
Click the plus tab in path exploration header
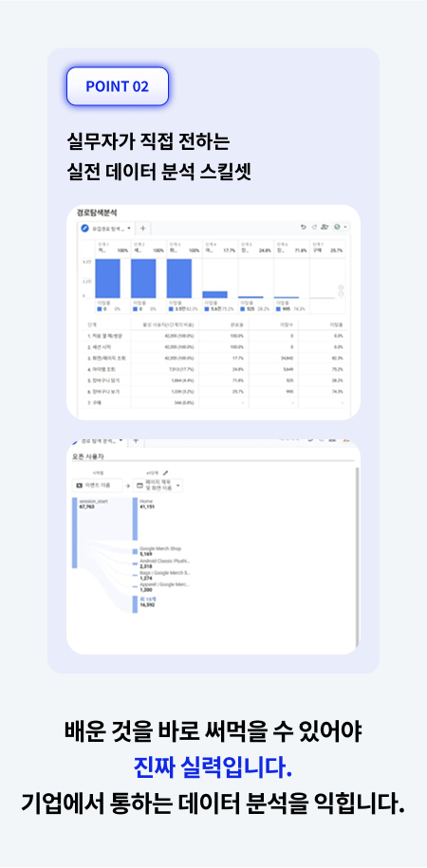(136, 442)
